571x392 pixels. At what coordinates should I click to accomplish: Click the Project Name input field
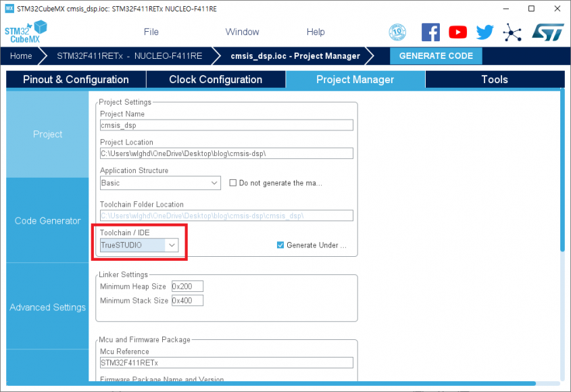click(226, 125)
